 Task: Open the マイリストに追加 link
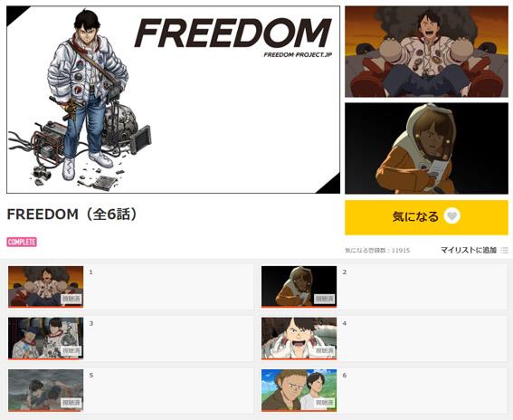(x=469, y=250)
